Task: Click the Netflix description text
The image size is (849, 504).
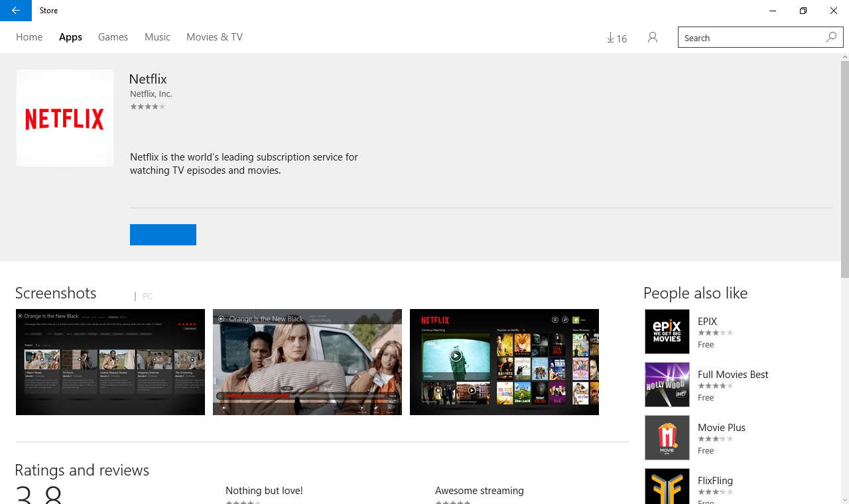Action: click(x=244, y=164)
